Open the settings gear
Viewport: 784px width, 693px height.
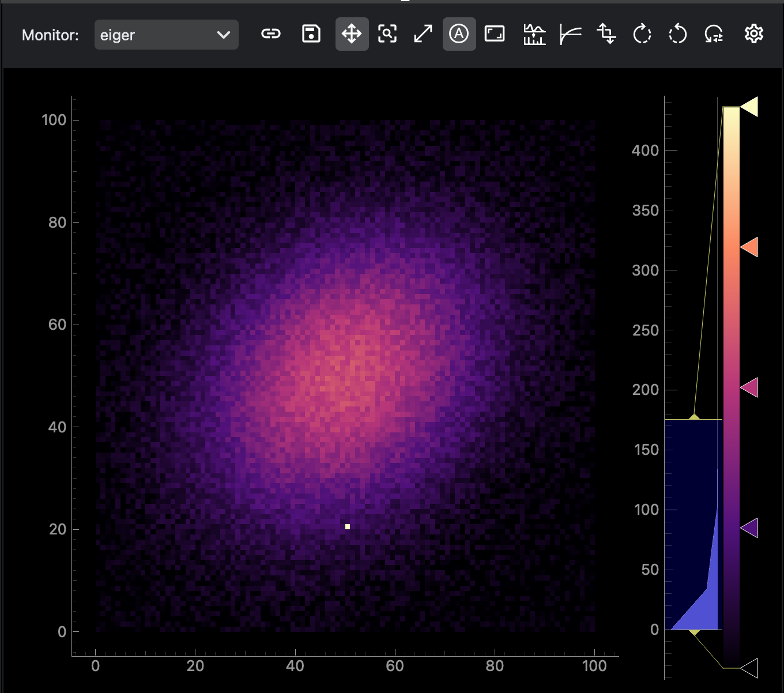click(x=753, y=34)
